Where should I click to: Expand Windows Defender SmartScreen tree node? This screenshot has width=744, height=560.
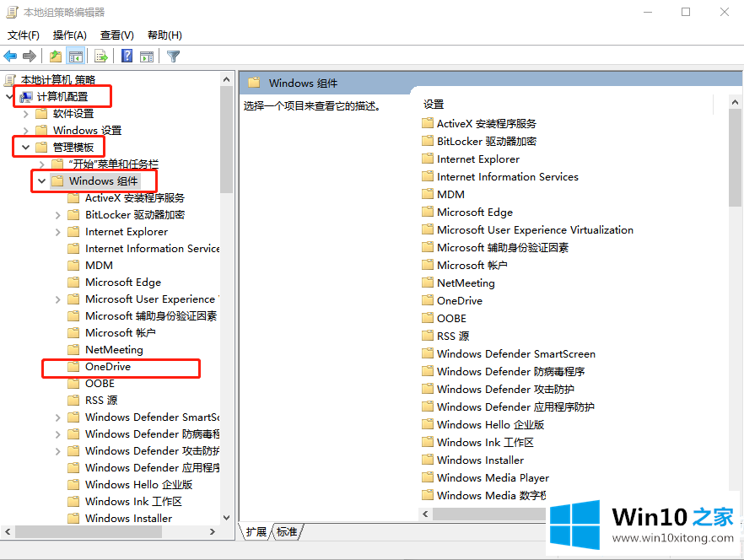(x=58, y=417)
